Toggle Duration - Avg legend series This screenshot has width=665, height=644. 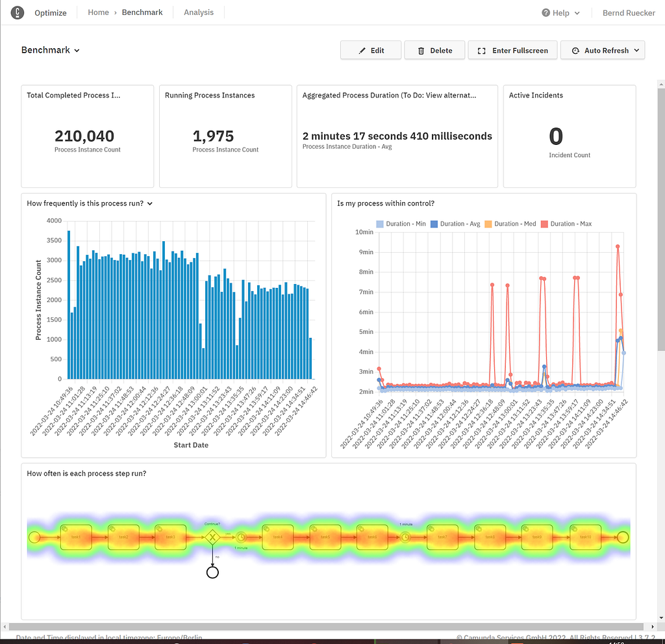455,224
